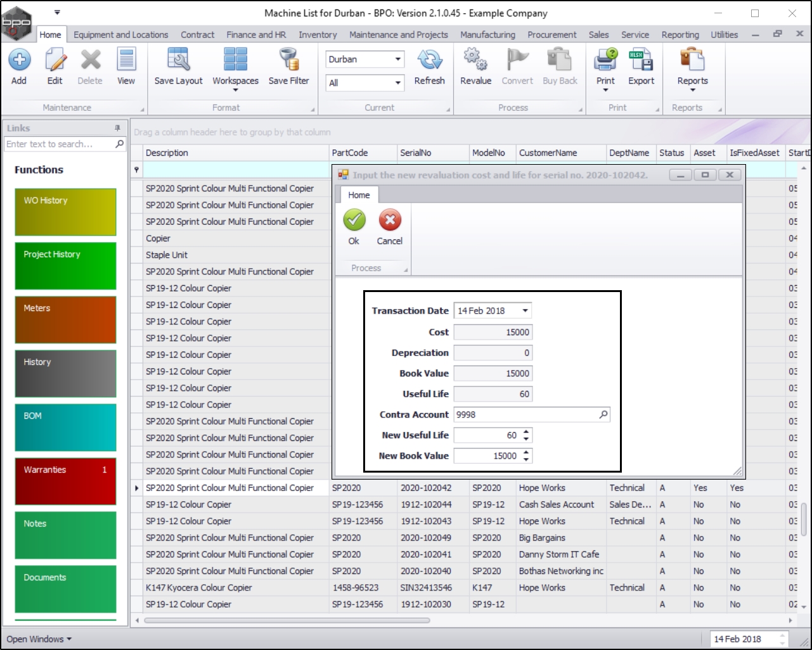Viewport: 812px width, 650px height.
Task: Click the Refresh icon
Action: click(x=429, y=60)
